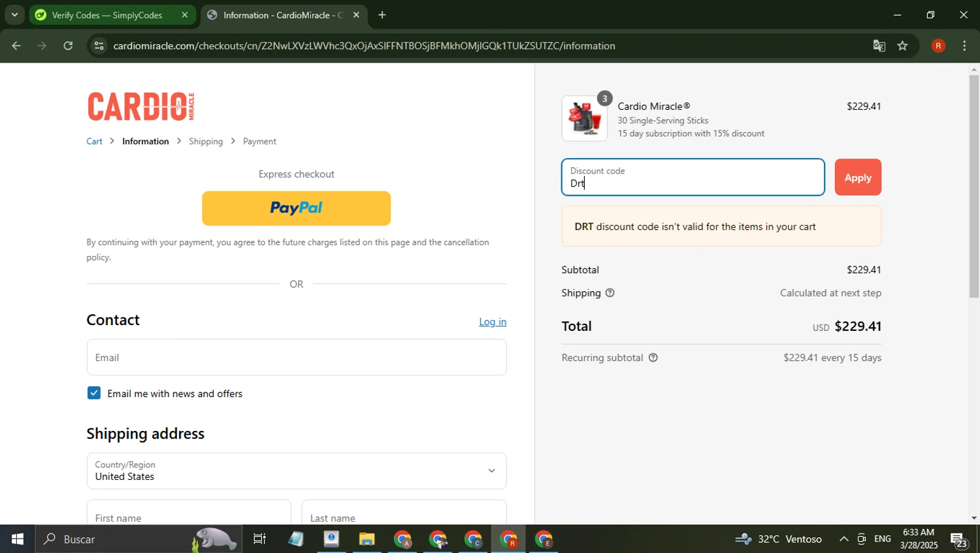Open the notepad-like taskbar app icon
This screenshot has width=980, height=553.
(x=295, y=539)
